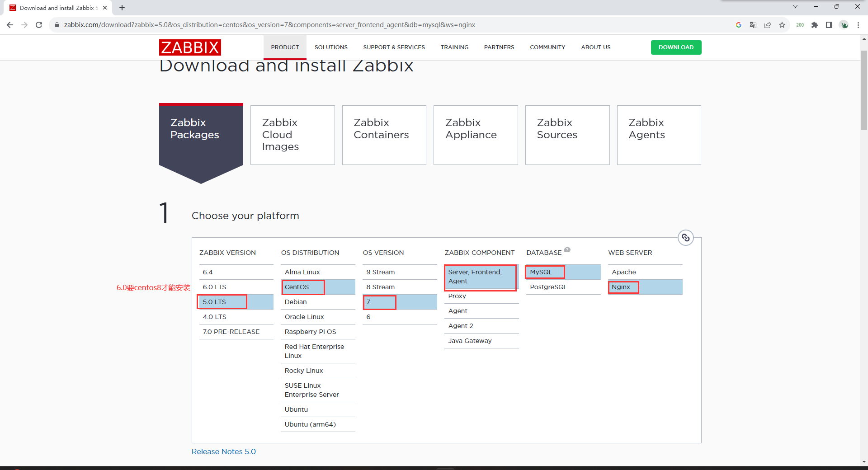The height and width of the screenshot is (470, 868).
Task: Select MySQL database
Action: (x=563, y=272)
